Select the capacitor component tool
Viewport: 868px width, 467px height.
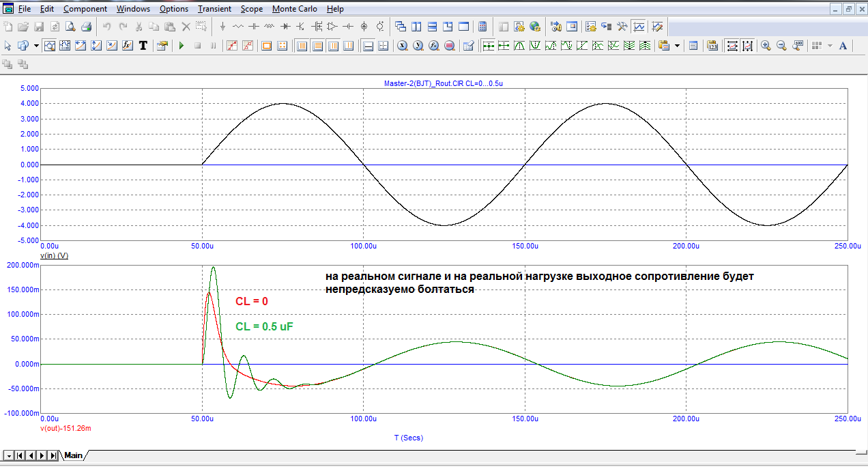253,27
